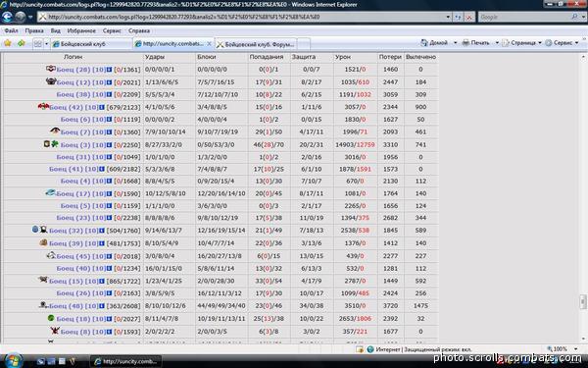588x368 pixels.
Task: Open the Файл menu
Action: pos(11,30)
